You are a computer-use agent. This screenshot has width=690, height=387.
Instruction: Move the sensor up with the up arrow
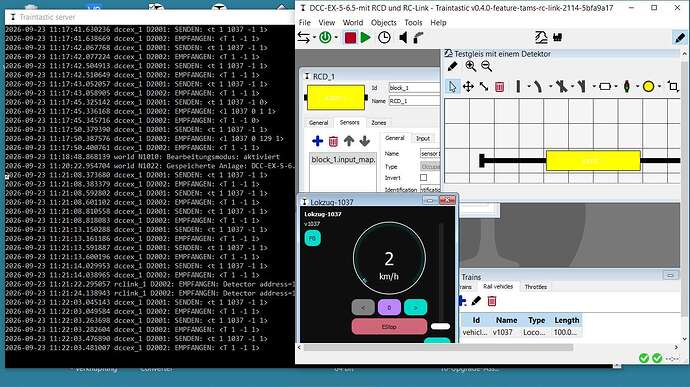point(349,141)
